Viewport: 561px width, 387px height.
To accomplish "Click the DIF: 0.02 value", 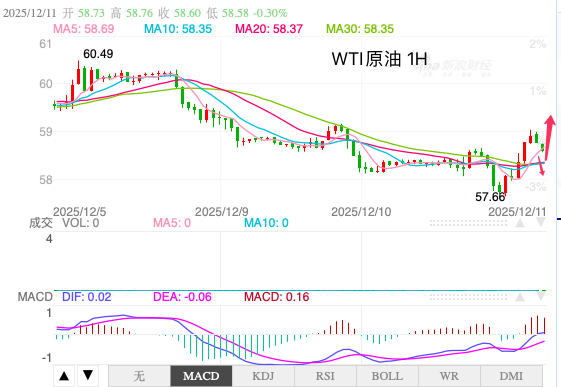I will (87, 297).
